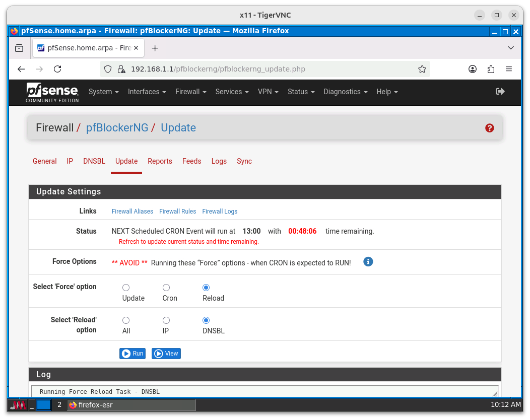The width and height of the screenshot is (530, 420).
Task: Click the Run button
Action: [x=132, y=354]
